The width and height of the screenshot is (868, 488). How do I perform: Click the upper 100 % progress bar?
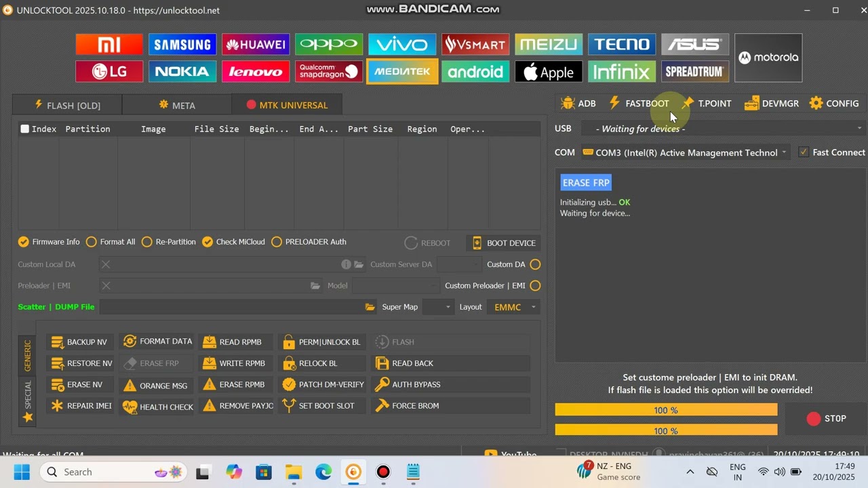666,410
